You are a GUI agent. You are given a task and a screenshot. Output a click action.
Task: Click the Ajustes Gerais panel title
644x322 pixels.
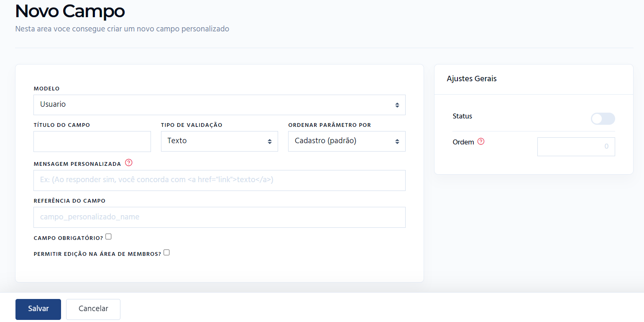point(472,79)
